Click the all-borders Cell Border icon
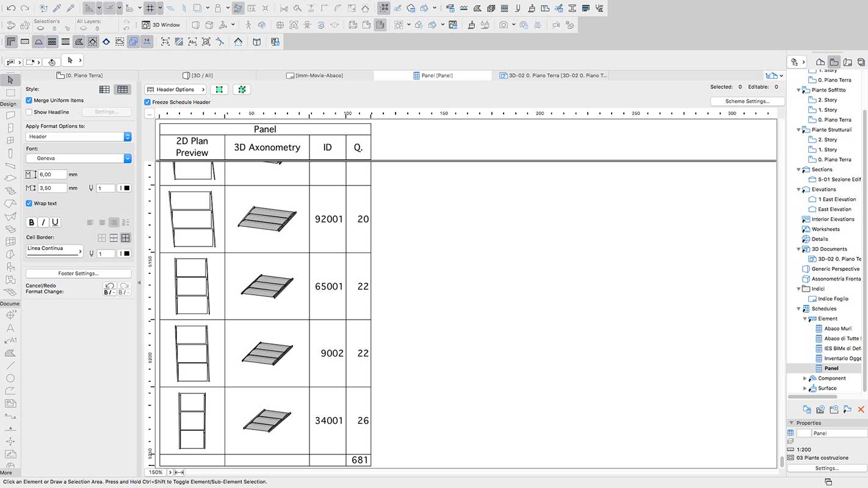 126,238
